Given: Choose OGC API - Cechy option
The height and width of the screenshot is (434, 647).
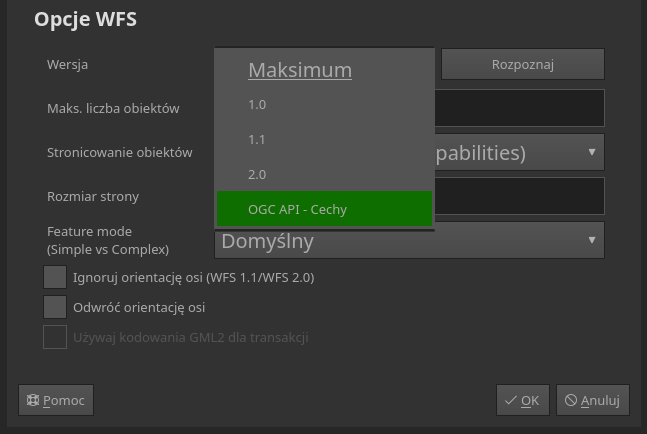Looking at the screenshot, I should (298, 209).
